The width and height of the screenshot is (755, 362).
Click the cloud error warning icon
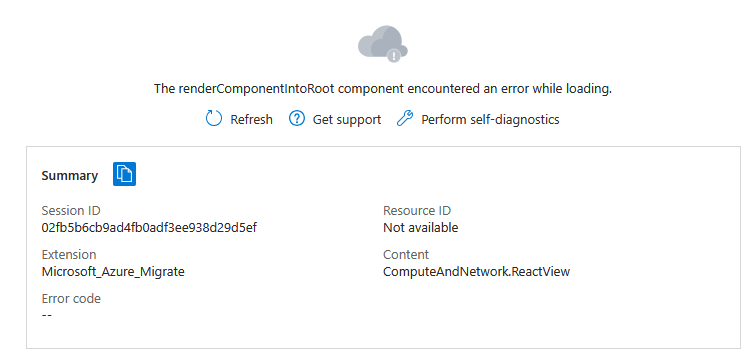point(383,44)
